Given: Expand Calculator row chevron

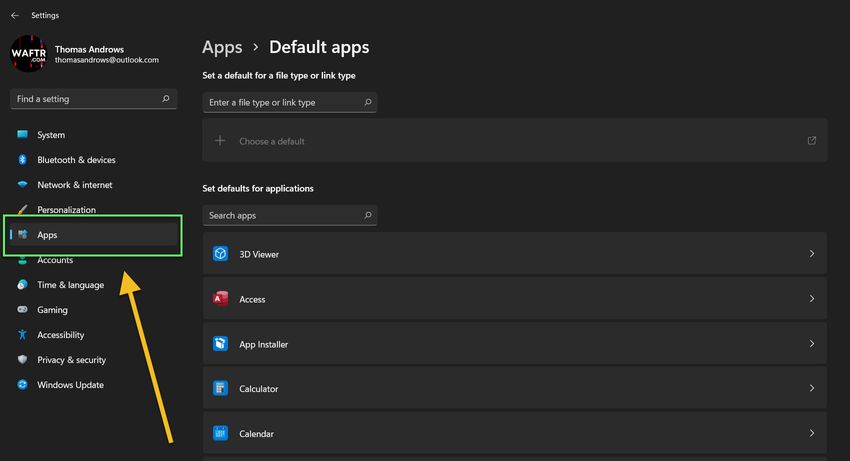Looking at the screenshot, I should (x=812, y=388).
